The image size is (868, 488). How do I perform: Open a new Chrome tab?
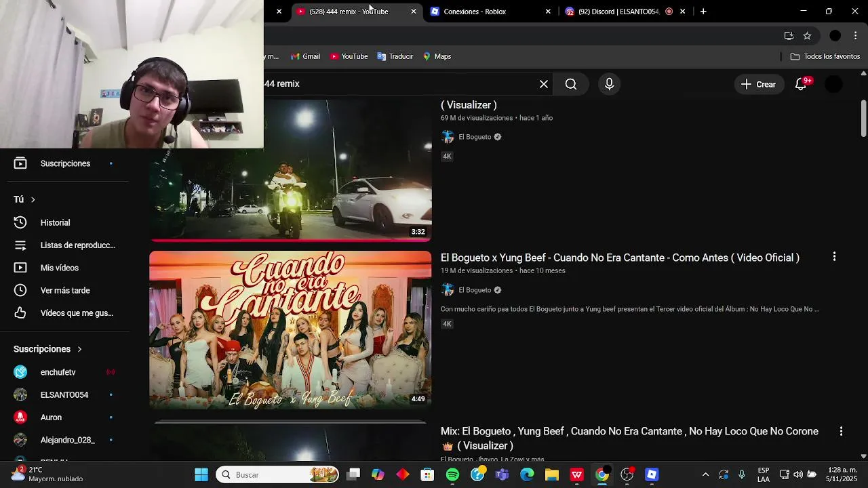[x=703, y=12]
